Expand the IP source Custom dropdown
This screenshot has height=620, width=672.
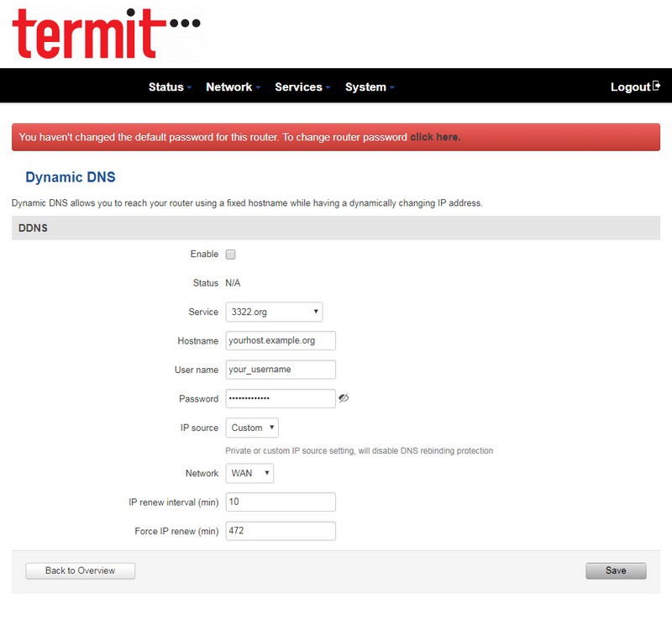click(x=252, y=428)
